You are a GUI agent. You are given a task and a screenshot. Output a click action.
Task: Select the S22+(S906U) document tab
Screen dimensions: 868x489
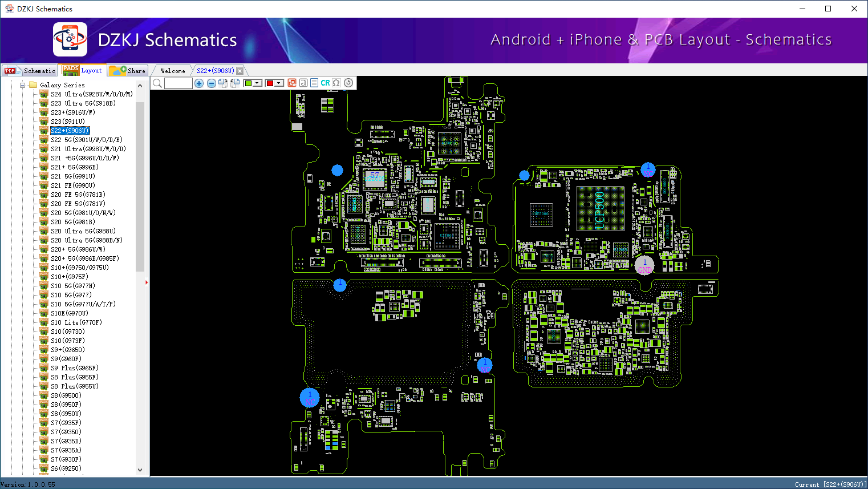point(215,71)
